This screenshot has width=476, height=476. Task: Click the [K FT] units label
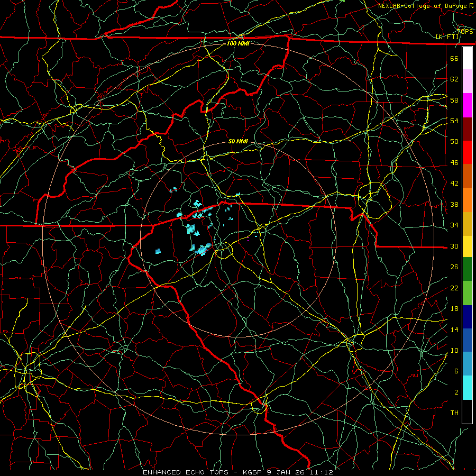(447, 37)
